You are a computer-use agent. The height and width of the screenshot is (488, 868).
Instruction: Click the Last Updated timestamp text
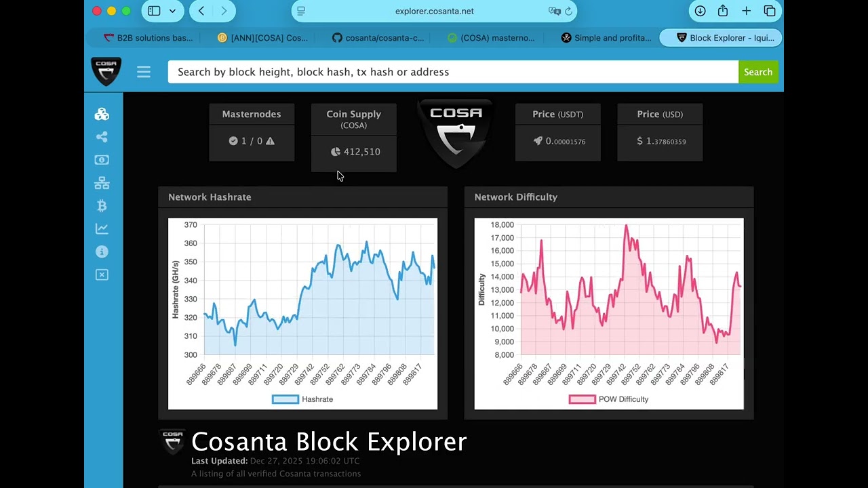click(275, 461)
